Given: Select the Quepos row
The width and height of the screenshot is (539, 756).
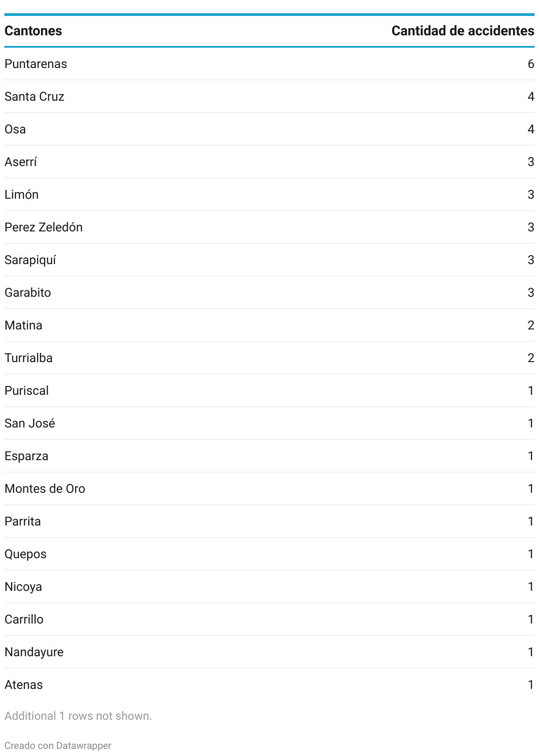Looking at the screenshot, I should [x=269, y=554].
